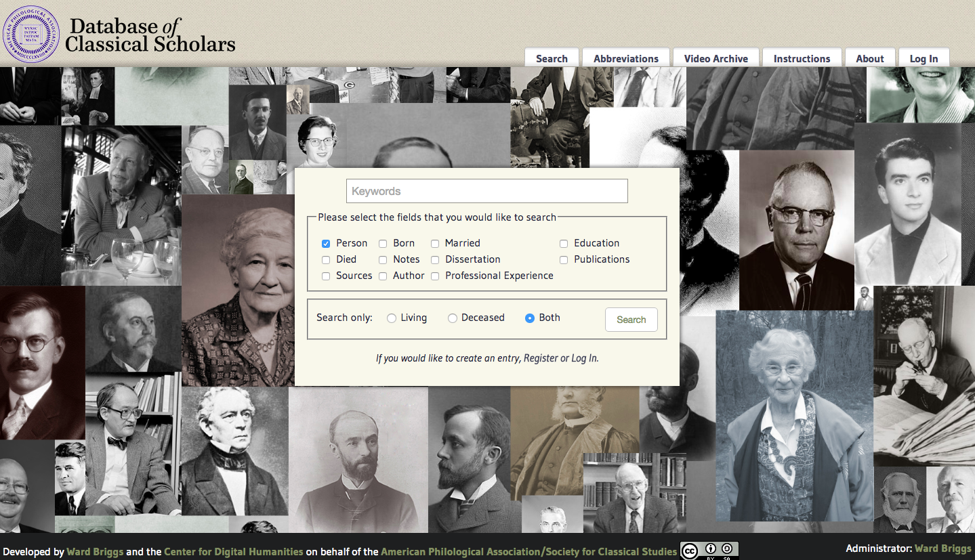Viewport: 975px width, 560px height.
Task: Open American Philological Association/Society for Classical Studies link
Action: 529,551
